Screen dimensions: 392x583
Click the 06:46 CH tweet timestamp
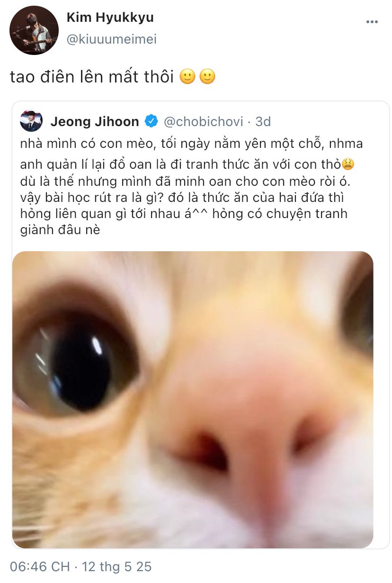(x=40, y=566)
